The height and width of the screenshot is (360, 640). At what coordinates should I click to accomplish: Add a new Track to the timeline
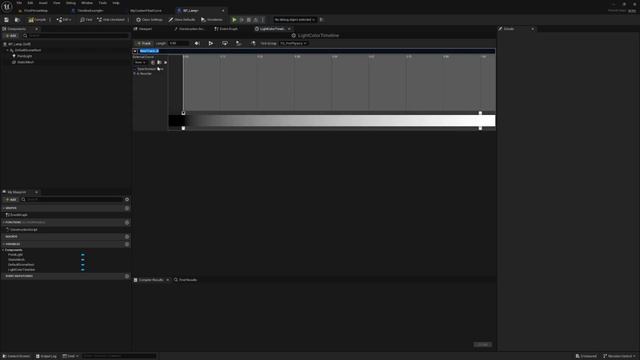point(144,43)
